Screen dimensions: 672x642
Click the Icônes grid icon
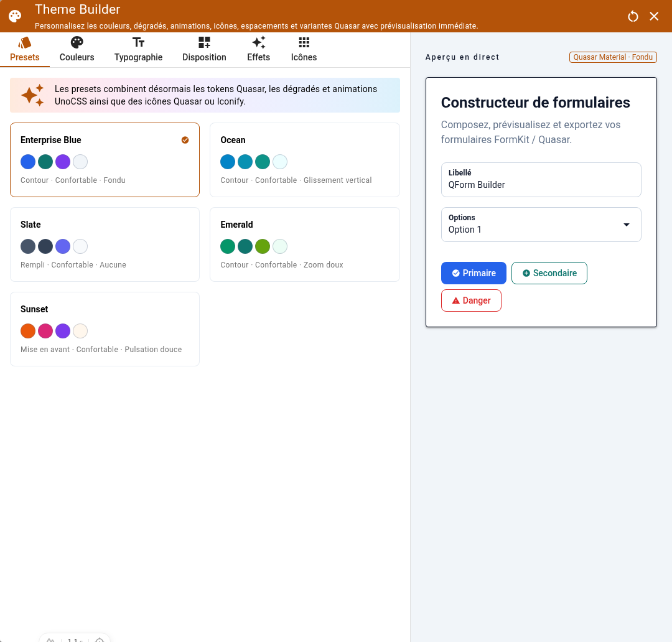[304, 42]
